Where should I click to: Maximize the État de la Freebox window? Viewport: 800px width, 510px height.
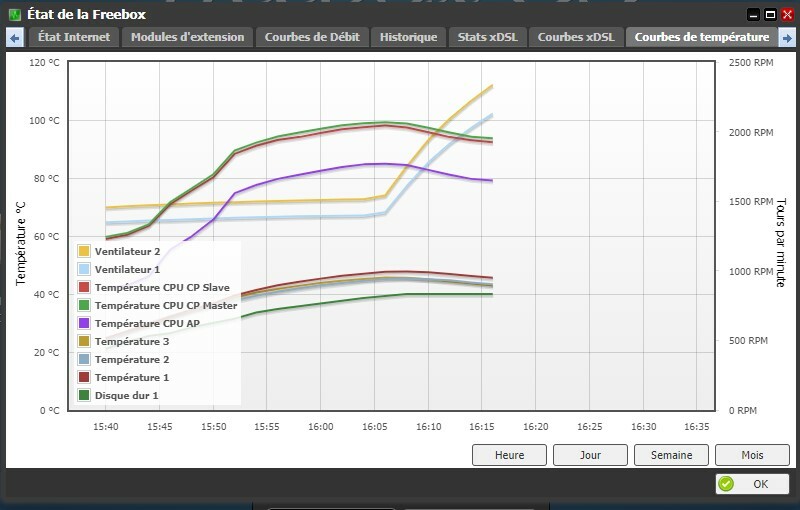[x=770, y=15]
